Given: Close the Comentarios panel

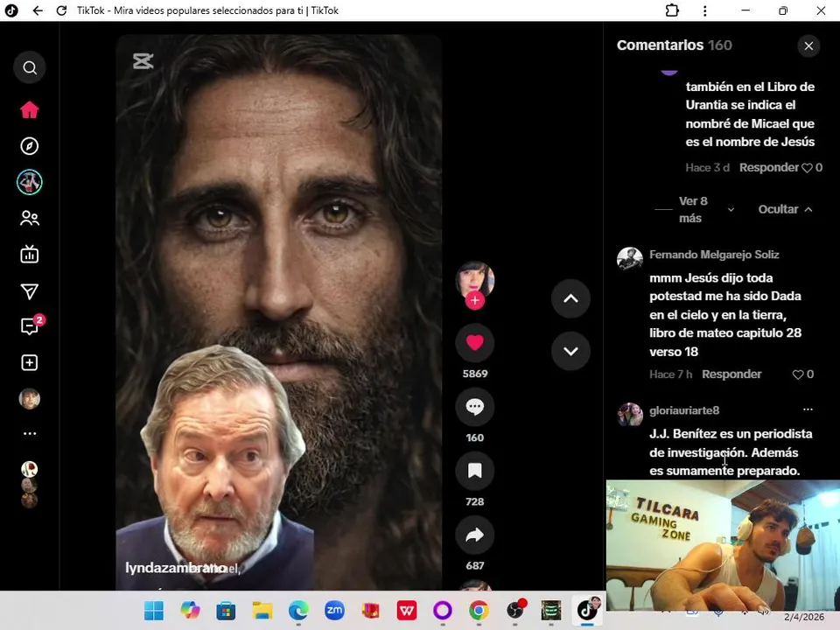Looking at the screenshot, I should pyautogui.click(x=808, y=46).
